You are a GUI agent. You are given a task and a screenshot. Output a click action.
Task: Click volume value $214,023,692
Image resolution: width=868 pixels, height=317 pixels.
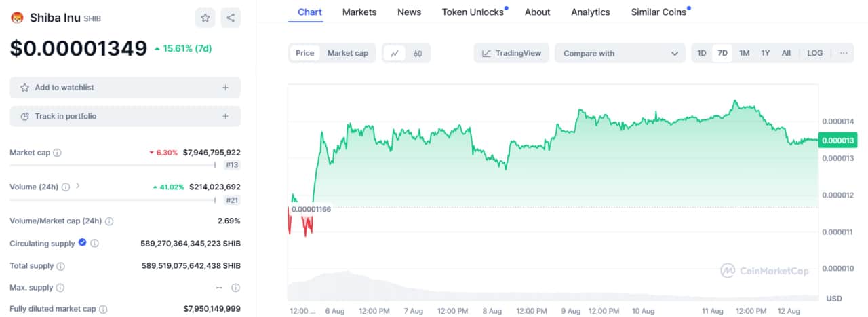[214, 187]
